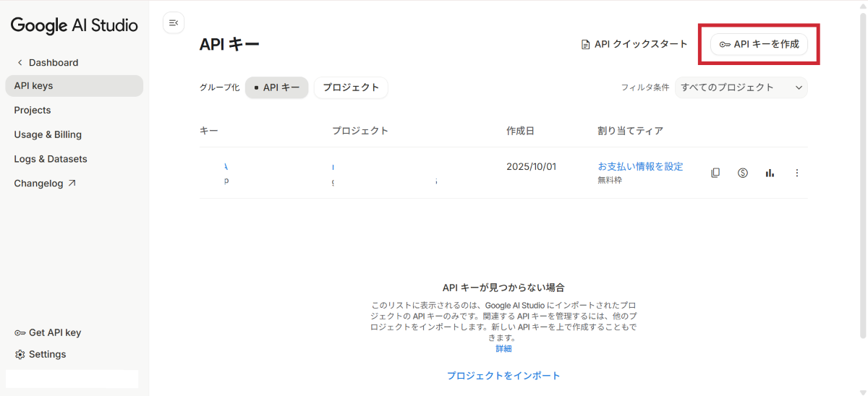Image resolution: width=868 pixels, height=396 pixels.
Task: Open the three-dot more options menu
Action: (797, 173)
